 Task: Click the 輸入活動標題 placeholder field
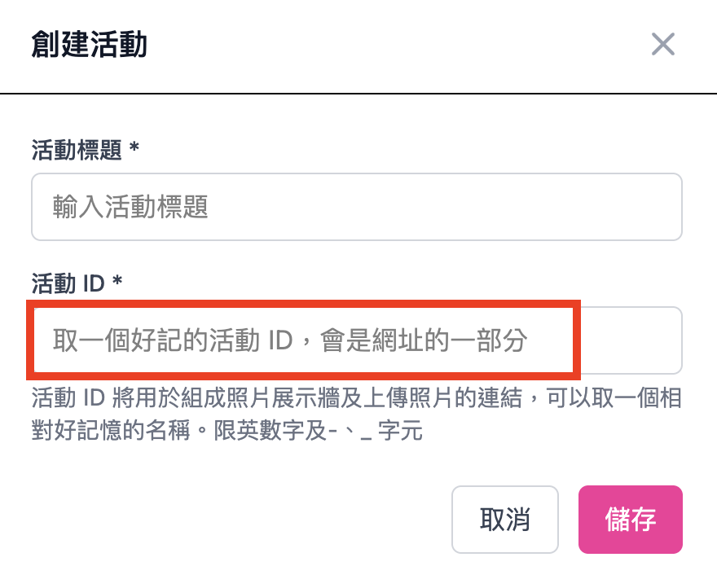tap(357, 207)
